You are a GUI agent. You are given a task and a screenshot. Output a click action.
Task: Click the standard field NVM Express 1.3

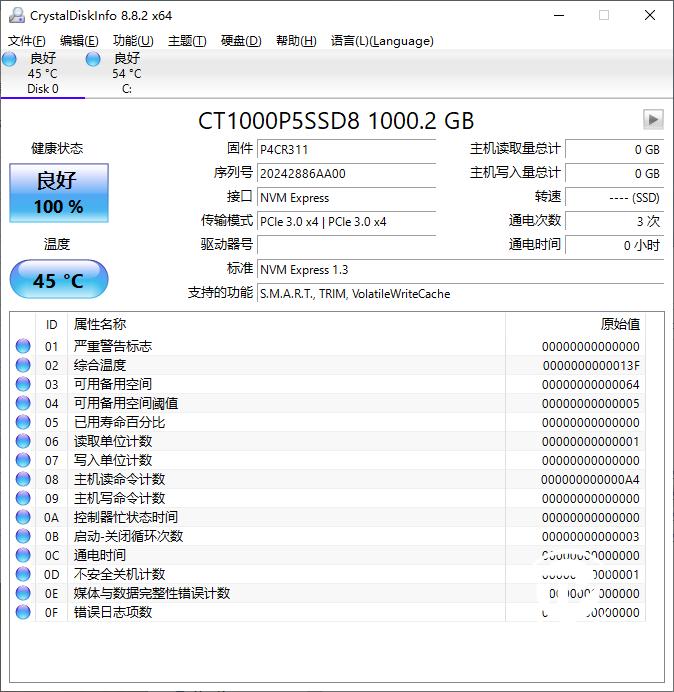tap(460, 269)
